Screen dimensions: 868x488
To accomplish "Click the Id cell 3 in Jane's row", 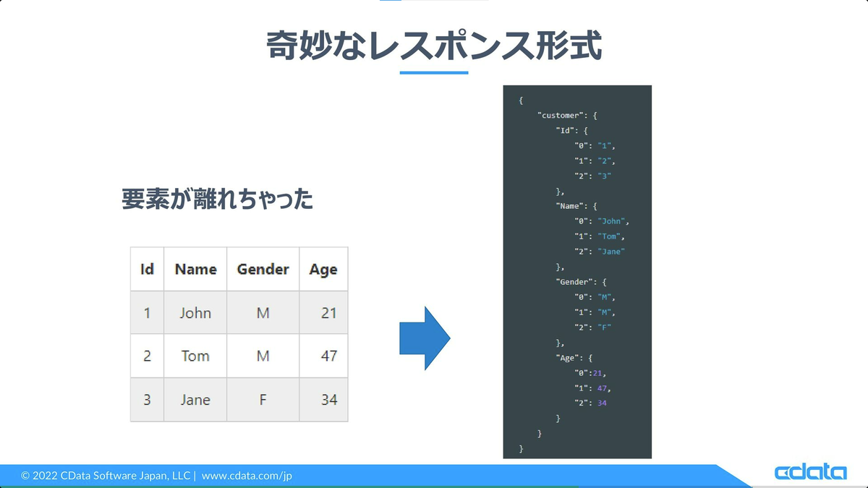I will tap(147, 399).
